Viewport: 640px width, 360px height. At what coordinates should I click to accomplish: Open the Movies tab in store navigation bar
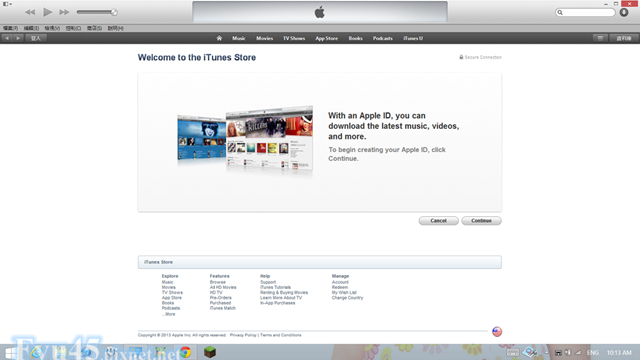coord(264,38)
